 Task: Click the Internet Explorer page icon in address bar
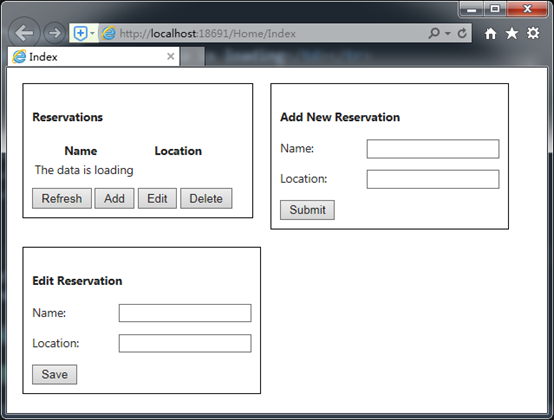(x=108, y=34)
